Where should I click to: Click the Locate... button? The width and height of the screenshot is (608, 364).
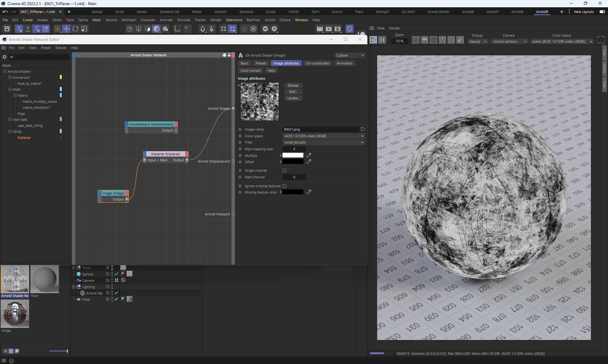click(293, 98)
